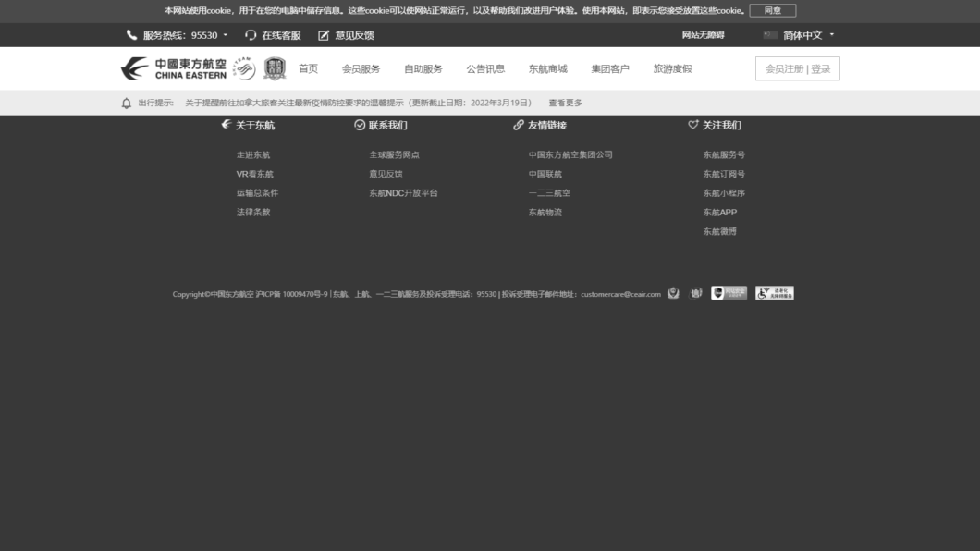Click the 关注我们 heart icon
Image resolution: width=980 pixels, height=551 pixels.
pos(693,125)
